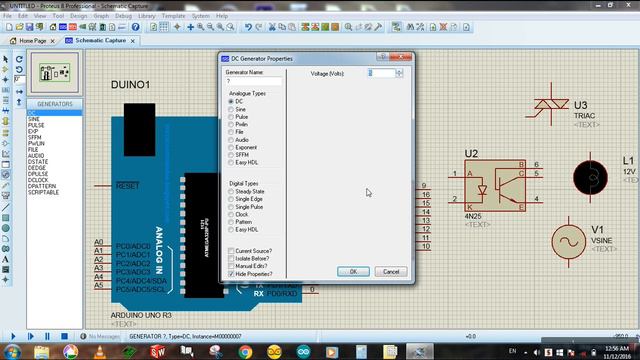Enable the Isolate Before? checkbox
This screenshot has height=360, width=640.
[x=231, y=258]
